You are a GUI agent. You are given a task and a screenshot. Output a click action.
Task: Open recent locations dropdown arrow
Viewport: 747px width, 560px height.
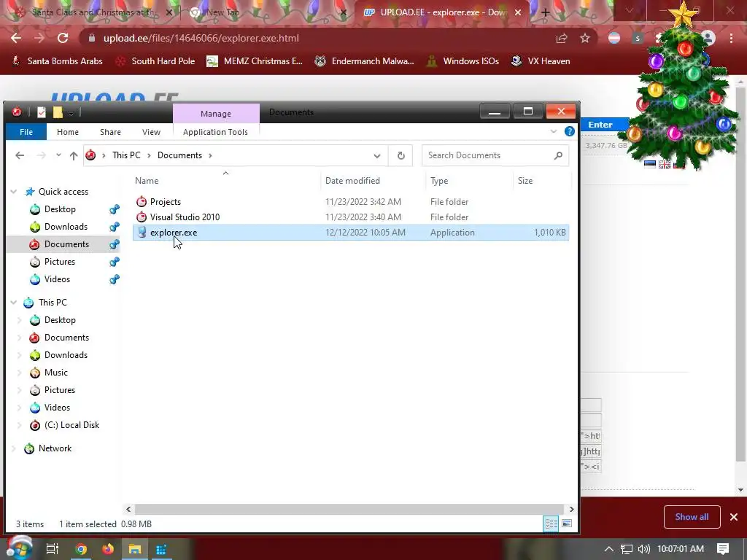58,155
